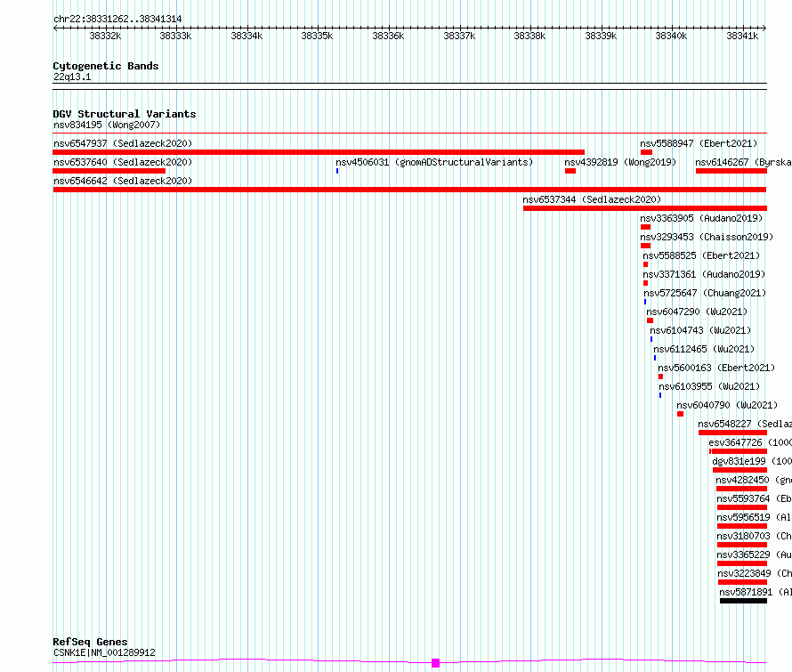Viewport: 792px width, 672px height.
Task: Click the magenta exon block on CSNK1E
Action: tap(435, 663)
